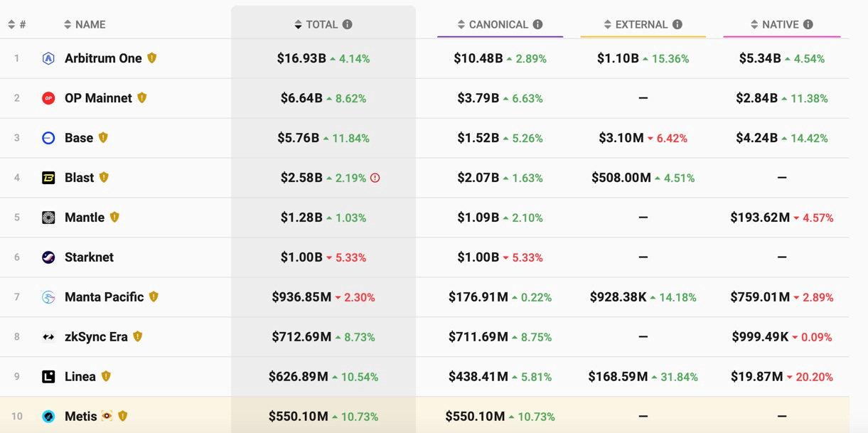Click Blast external value $508.00M
The width and height of the screenshot is (868, 433).
pos(621,178)
